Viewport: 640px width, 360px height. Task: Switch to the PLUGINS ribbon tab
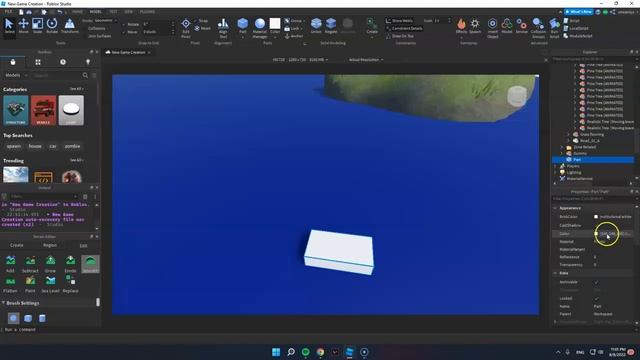[x=147, y=12]
